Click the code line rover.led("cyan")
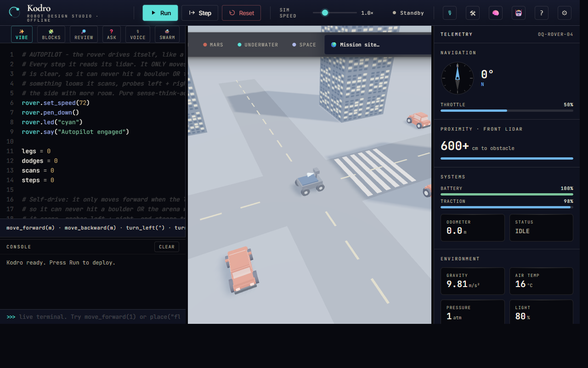This screenshot has width=588, height=368. (52, 122)
